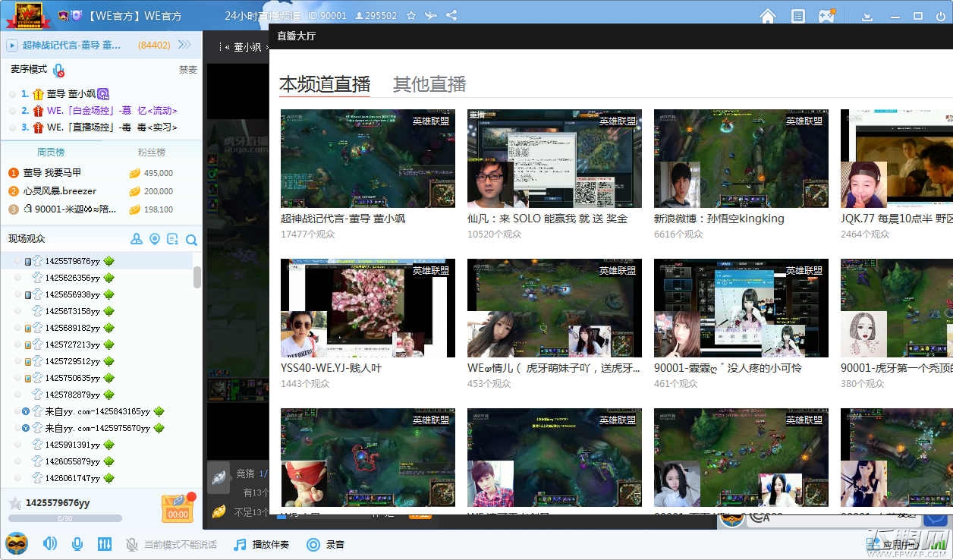Open the audio mixer settings icon
The width and height of the screenshot is (953, 560).
(104, 543)
